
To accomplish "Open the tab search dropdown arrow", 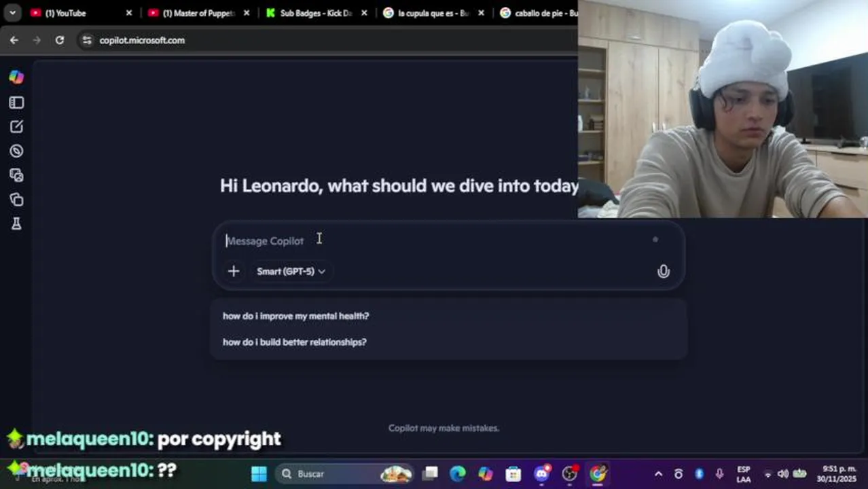I will click(x=12, y=13).
